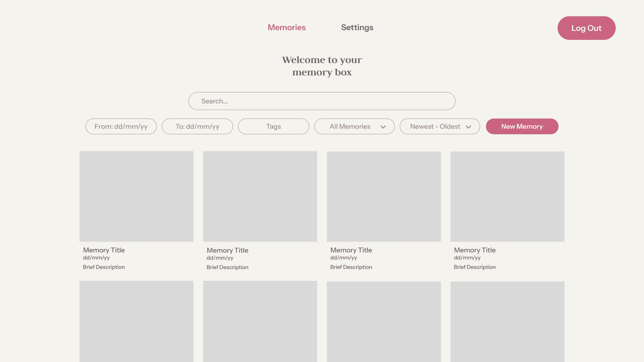Open the Tags filter
This screenshot has height=362, width=644.
pyautogui.click(x=273, y=126)
